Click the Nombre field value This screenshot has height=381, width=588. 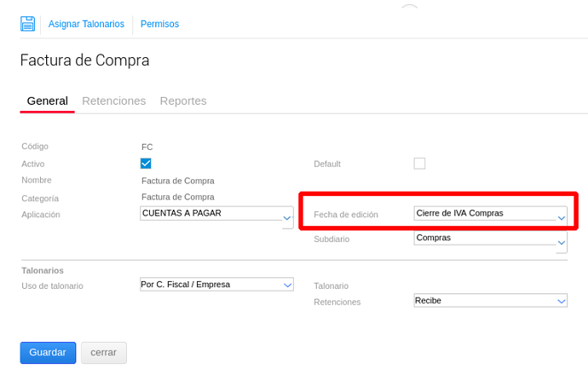coord(178,181)
